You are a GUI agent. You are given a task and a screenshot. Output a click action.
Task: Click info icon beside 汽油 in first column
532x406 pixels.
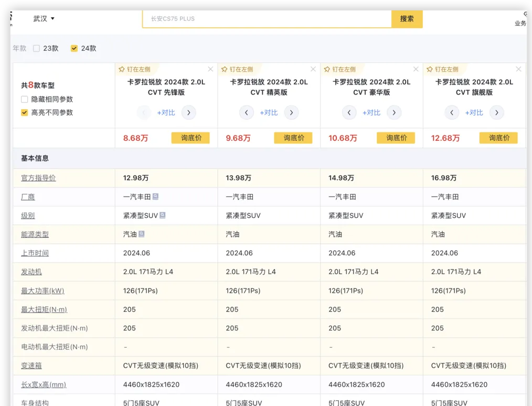[x=142, y=234]
